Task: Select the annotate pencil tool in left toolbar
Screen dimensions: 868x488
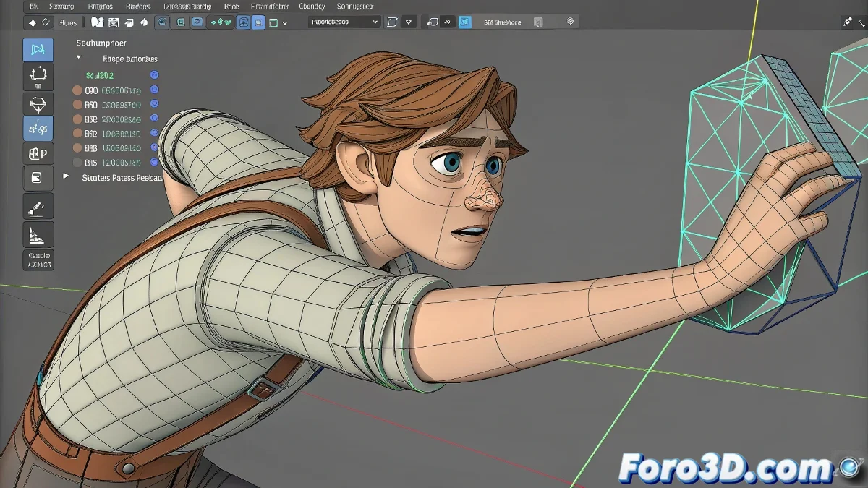Action: [38, 205]
